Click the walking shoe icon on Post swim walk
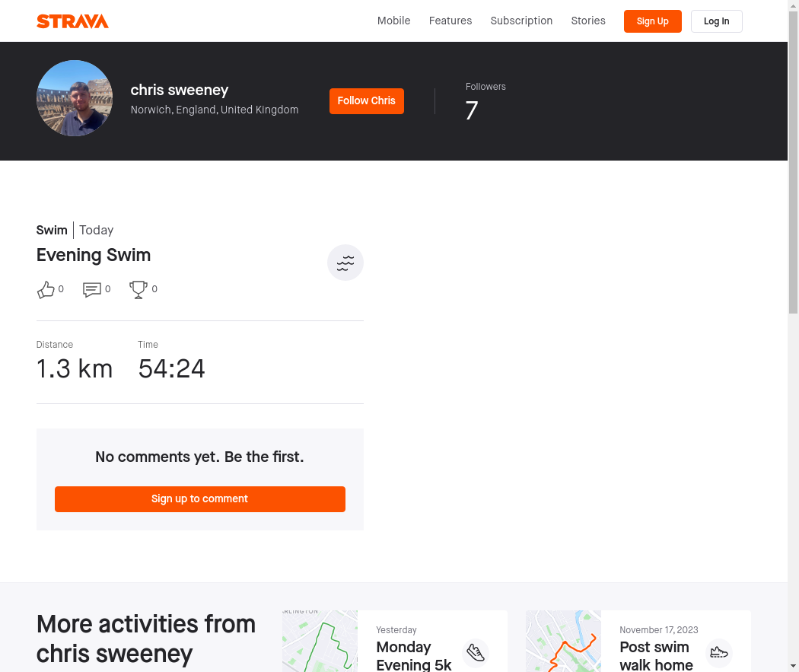Image resolution: width=799 pixels, height=672 pixels. (x=719, y=653)
